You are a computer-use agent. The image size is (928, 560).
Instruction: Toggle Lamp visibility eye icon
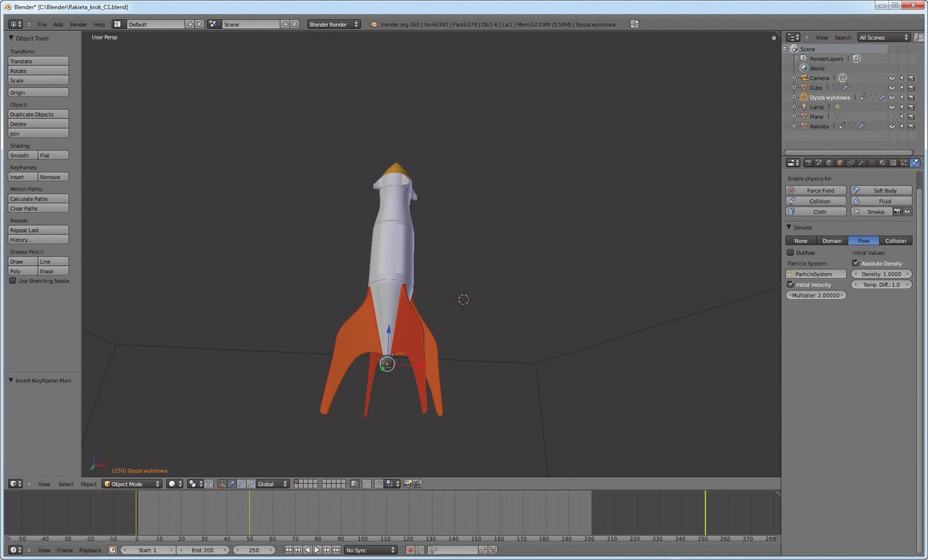892,106
